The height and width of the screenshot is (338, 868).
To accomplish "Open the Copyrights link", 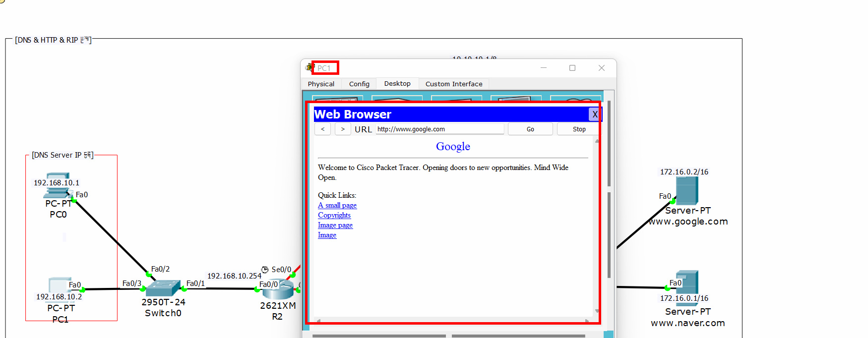I will tap(334, 215).
